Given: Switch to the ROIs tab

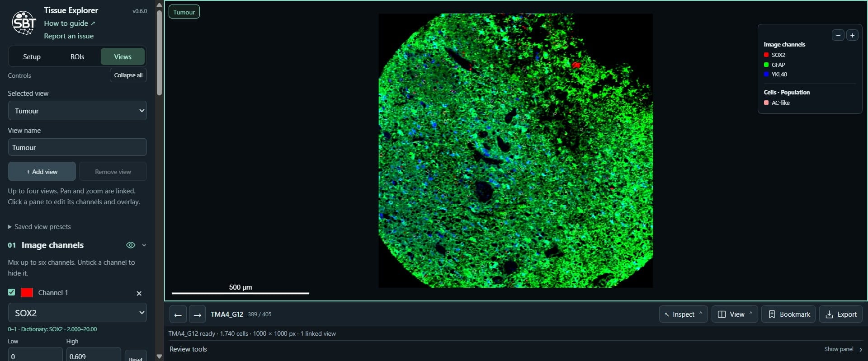Looking at the screenshot, I should [77, 56].
